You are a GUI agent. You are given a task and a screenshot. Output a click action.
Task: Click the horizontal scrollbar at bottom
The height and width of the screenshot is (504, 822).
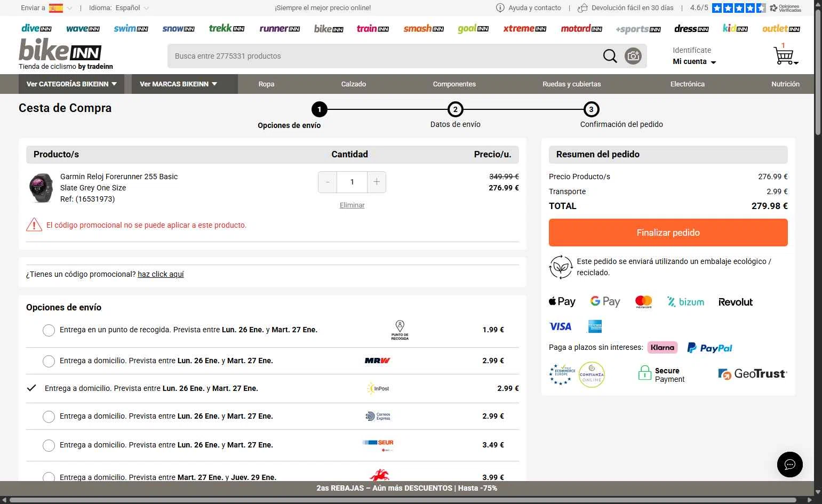403,500
